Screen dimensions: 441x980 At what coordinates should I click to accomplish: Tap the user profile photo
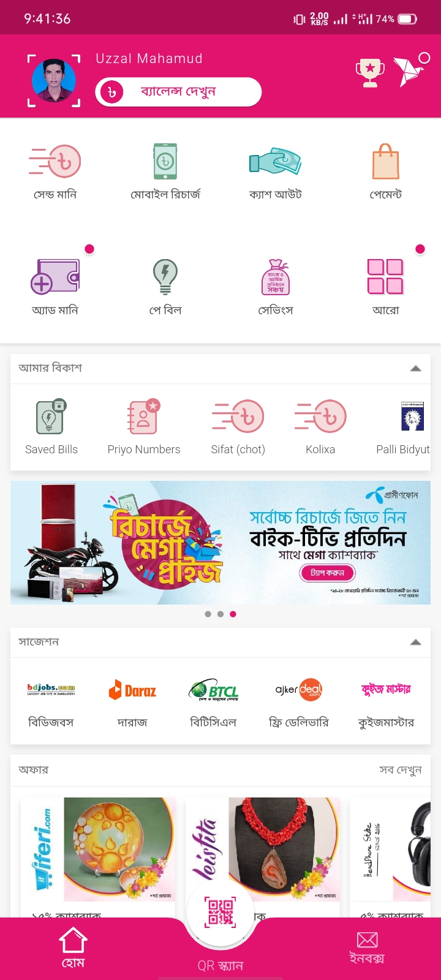click(x=54, y=81)
